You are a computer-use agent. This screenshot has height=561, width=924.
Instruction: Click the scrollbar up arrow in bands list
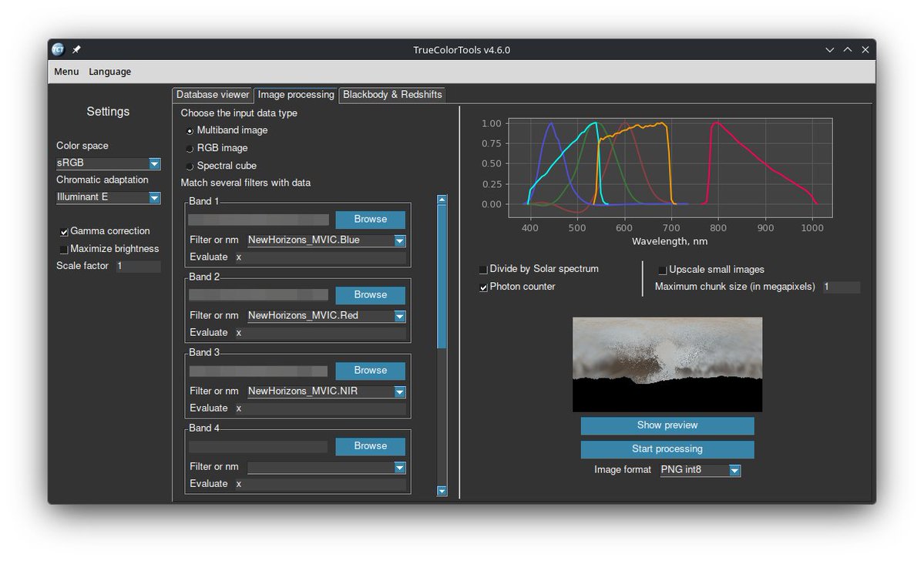[x=442, y=200]
